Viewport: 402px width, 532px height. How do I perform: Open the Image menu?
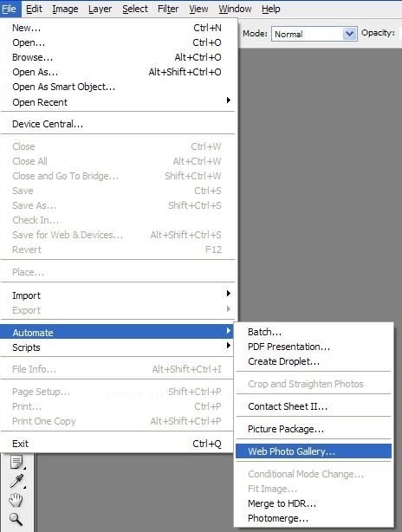[x=65, y=9]
